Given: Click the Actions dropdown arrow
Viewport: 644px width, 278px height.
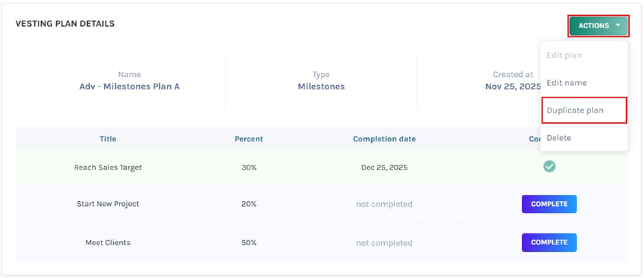Looking at the screenshot, I should click(x=618, y=26).
